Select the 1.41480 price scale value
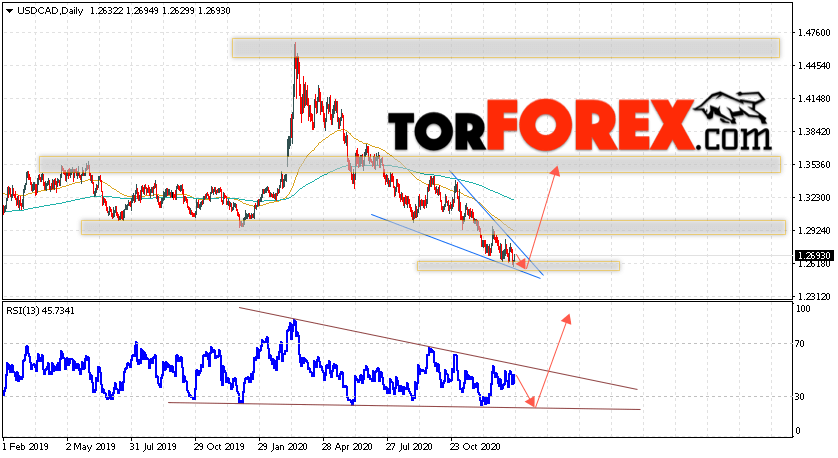The width and height of the screenshot is (838, 458). coord(814,99)
